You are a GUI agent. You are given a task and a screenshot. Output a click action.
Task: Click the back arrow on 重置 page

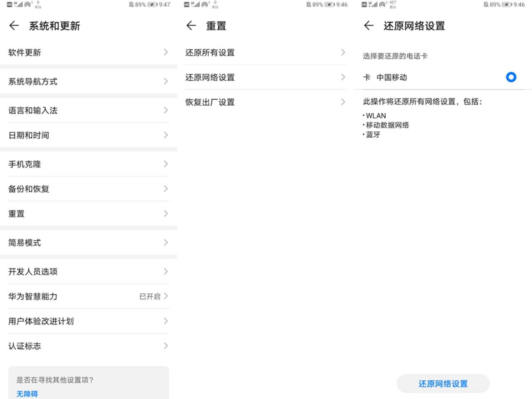(191, 26)
